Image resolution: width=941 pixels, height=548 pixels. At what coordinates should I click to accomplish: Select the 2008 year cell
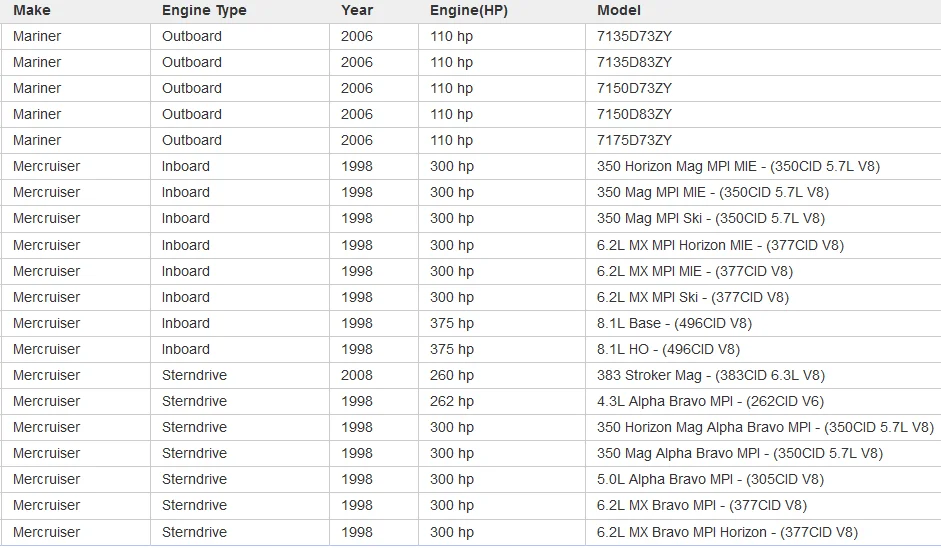(357, 376)
